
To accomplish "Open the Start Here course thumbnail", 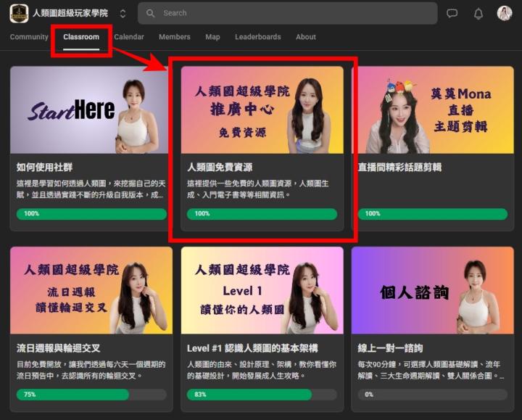I will point(90,110).
